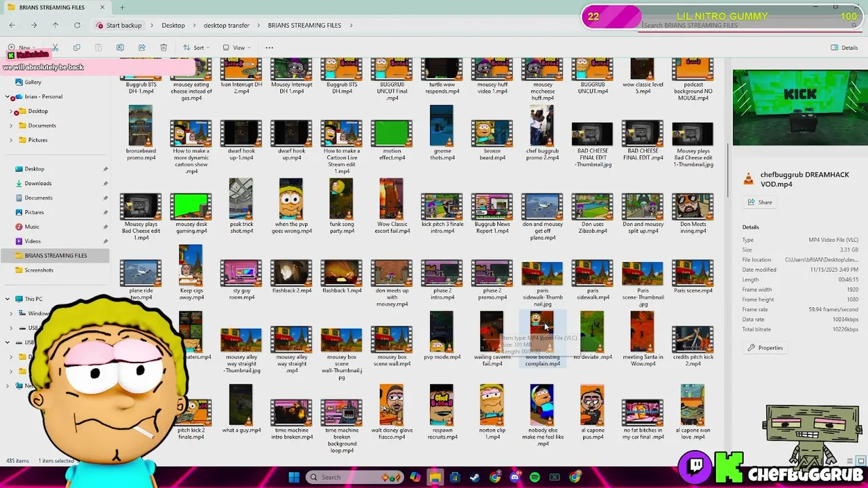Image resolution: width=868 pixels, height=488 pixels.
Task: Select funk song party.mp4 file
Action: coord(341,206)
